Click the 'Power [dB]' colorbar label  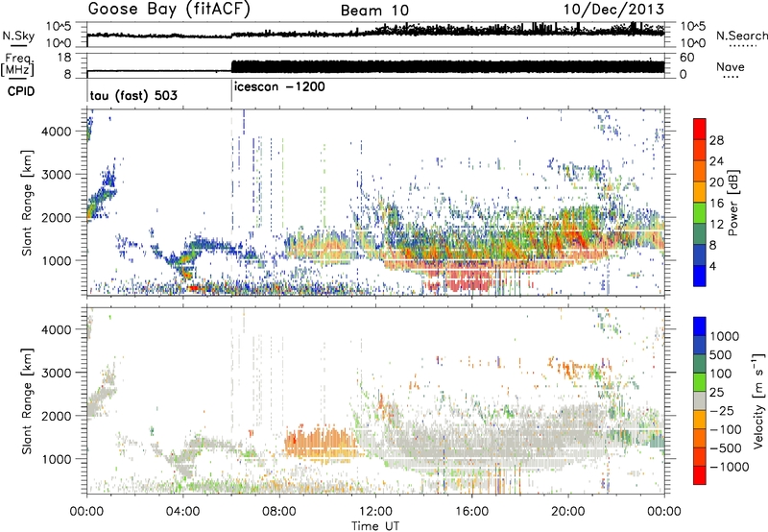point(732,203)
